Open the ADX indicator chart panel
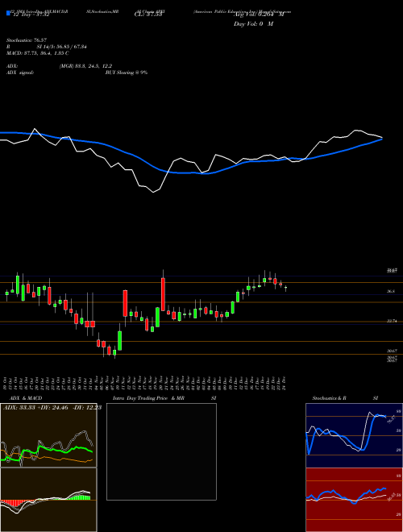 [x=48, y=435]
